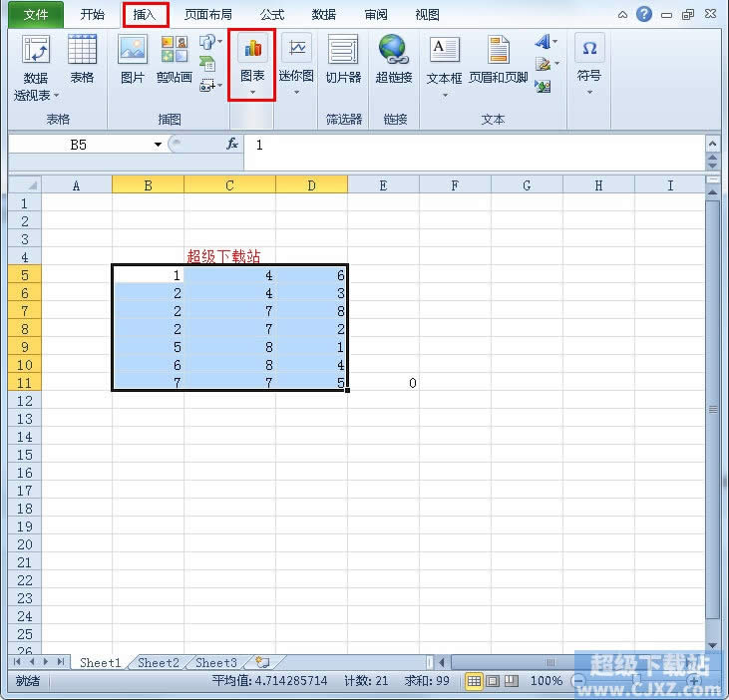Viewport: 729px width, 700px height.
Task: Insert a 超链接 hyperlink
Action: click(394, 59)
